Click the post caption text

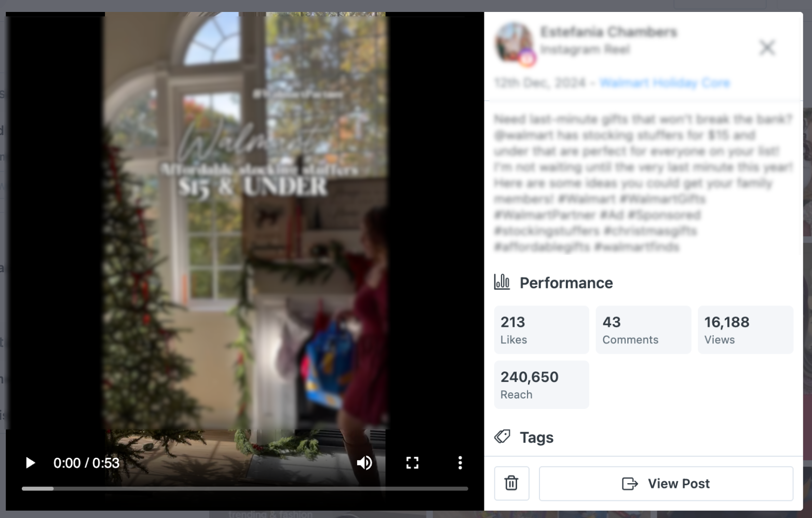pyautogui.click(x=643, y=183)
